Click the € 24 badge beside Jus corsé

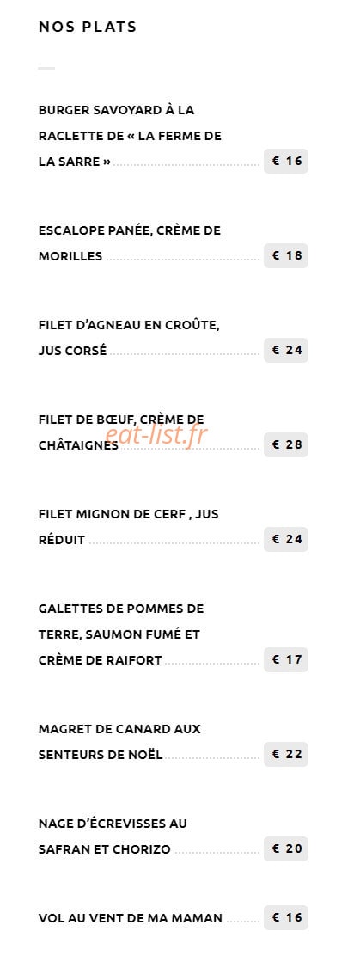[286, 350]
